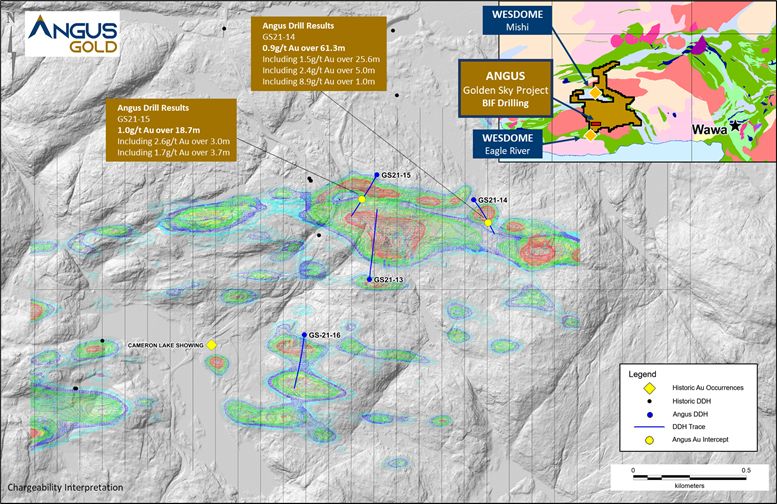Screen dimensions: 777x504
Task: Click the Mishi orange diamond in inset map
Action: [595, 93]
